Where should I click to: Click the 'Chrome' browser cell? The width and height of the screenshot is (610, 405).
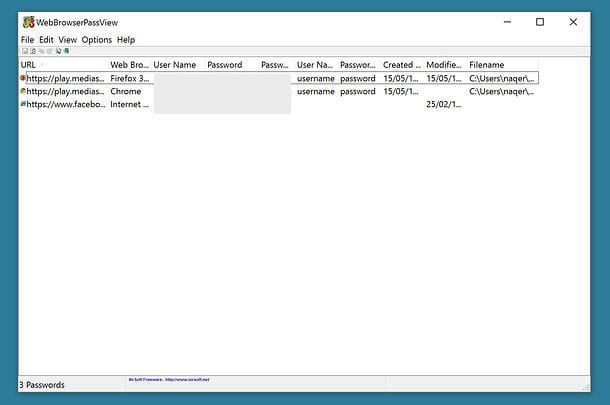click(x=126, y=91)
